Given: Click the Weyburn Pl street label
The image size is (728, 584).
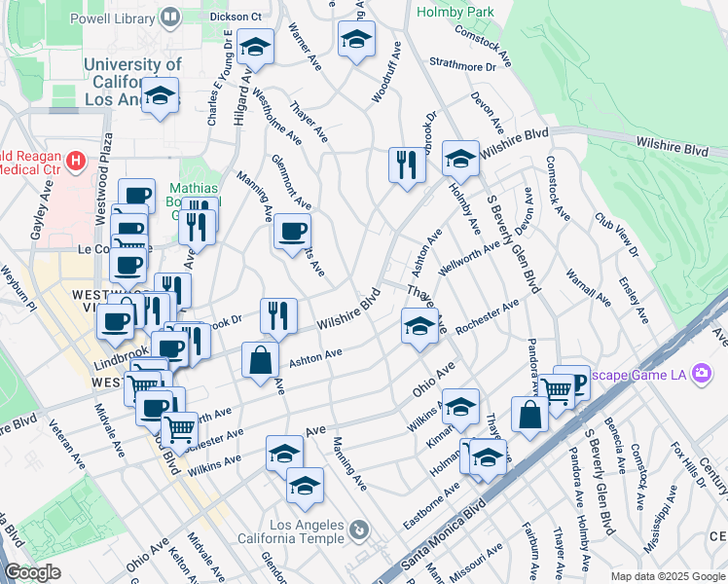Looking at the screenshot, I should pos(18,289).
